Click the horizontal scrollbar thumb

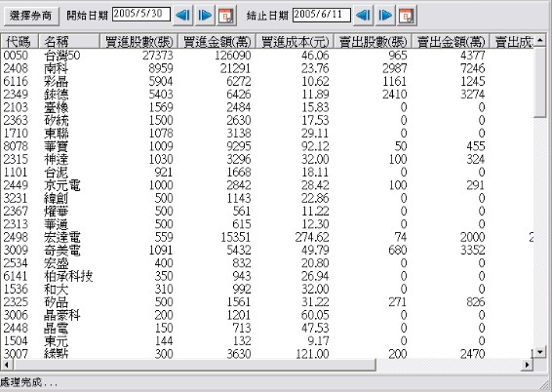pyautogui.click(x=195, y=365)
